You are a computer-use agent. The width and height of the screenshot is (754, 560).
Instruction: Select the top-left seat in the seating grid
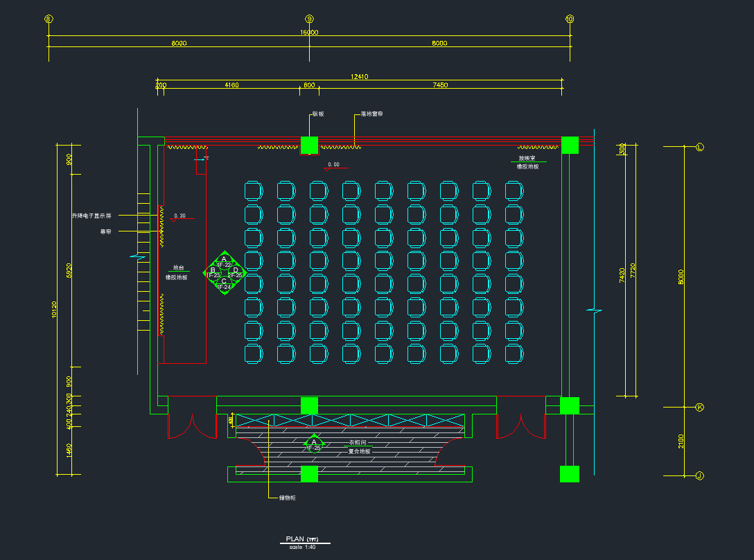(x=254, y=191)
